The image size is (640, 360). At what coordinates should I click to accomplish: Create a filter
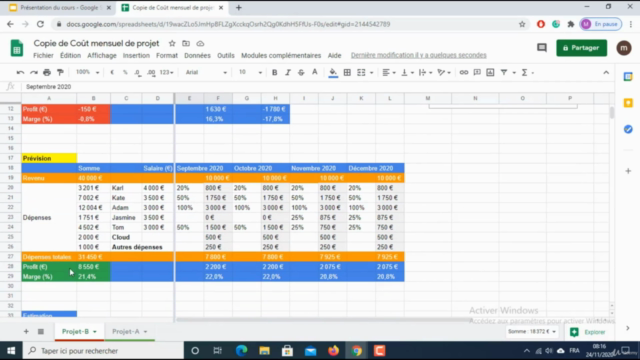(504, 72)
